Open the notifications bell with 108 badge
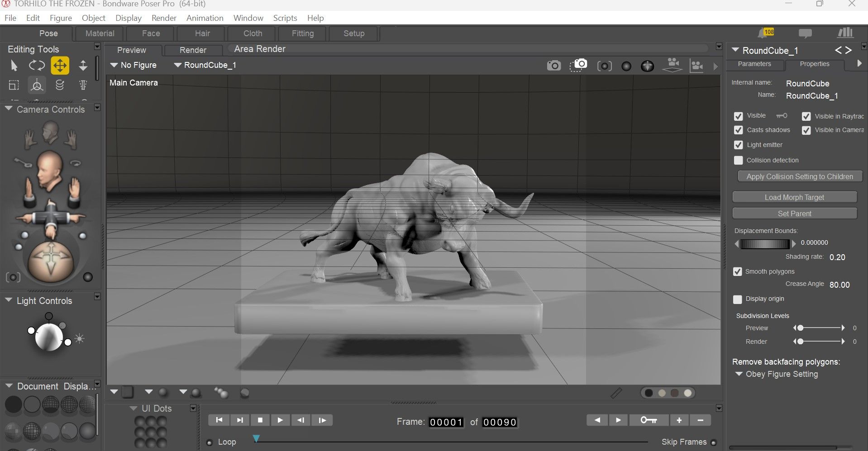The height and width of the screenshot is (451, 868). tap(766, 33)
